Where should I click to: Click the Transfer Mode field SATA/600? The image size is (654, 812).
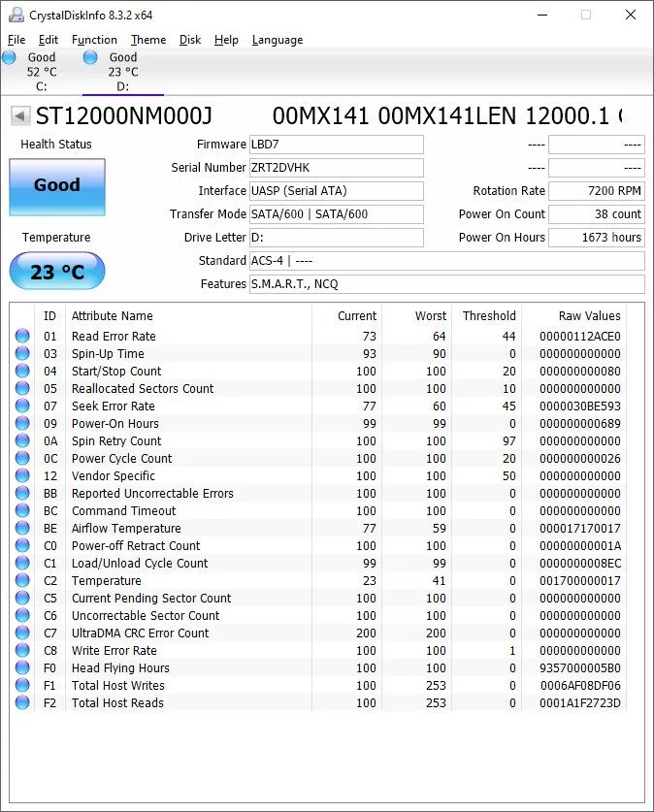(337, 214)
